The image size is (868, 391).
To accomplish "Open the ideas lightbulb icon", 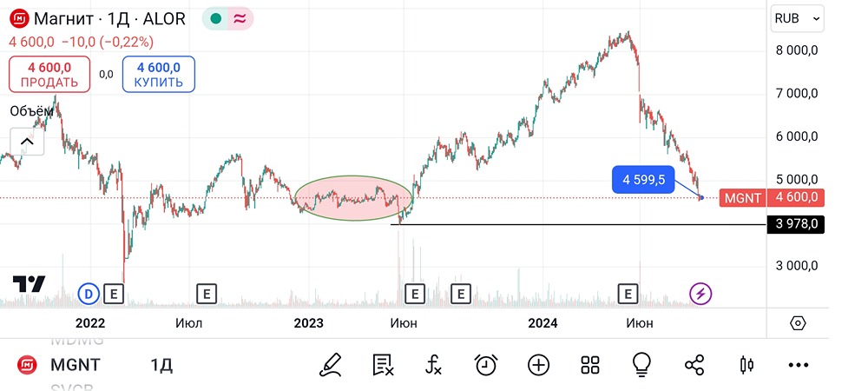I will point(642,365).
